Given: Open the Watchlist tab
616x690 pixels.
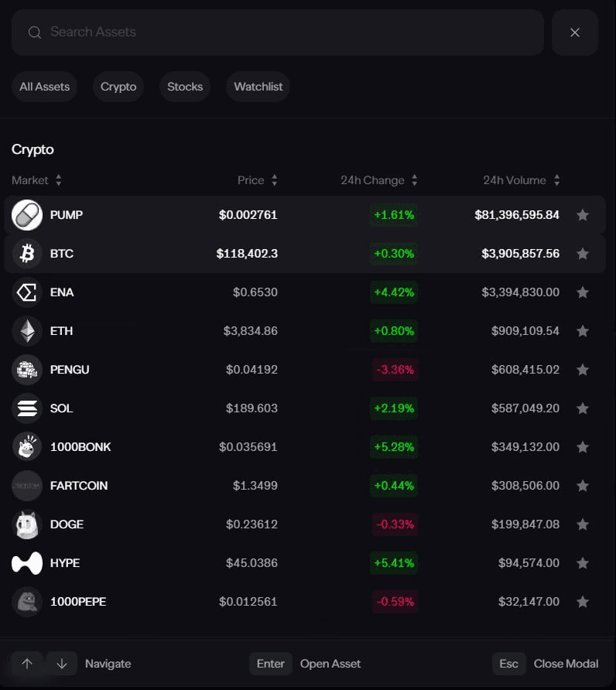Looking at the screenshot, I should point(258,87).
